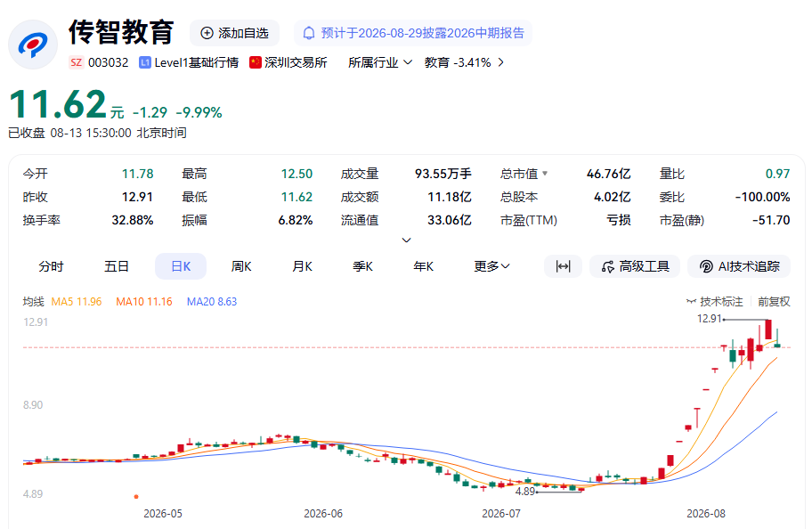
Task: Open the 更多 period dropdown
Action: 492,266
